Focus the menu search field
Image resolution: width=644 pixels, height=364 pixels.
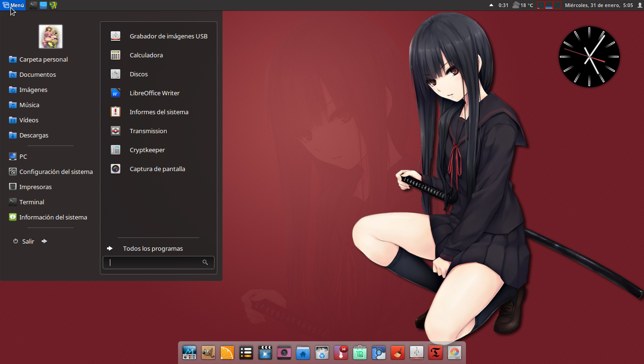pos(158,262)
